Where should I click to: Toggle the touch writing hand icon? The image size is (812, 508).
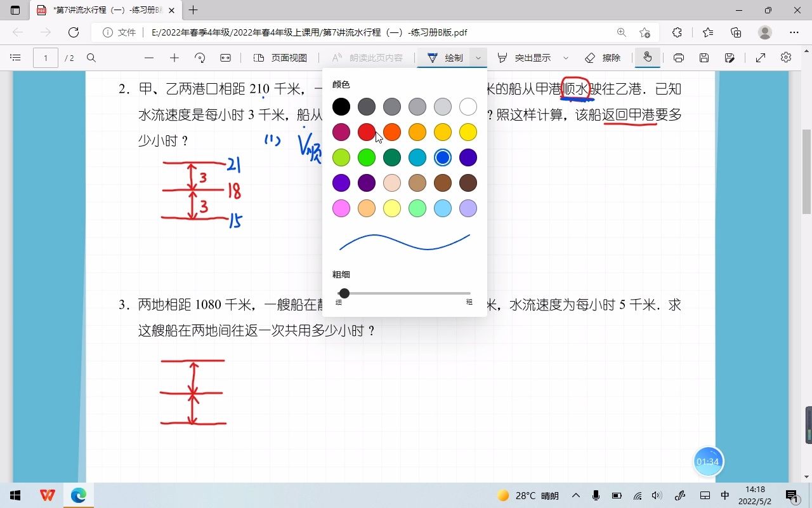coord(647,58)
